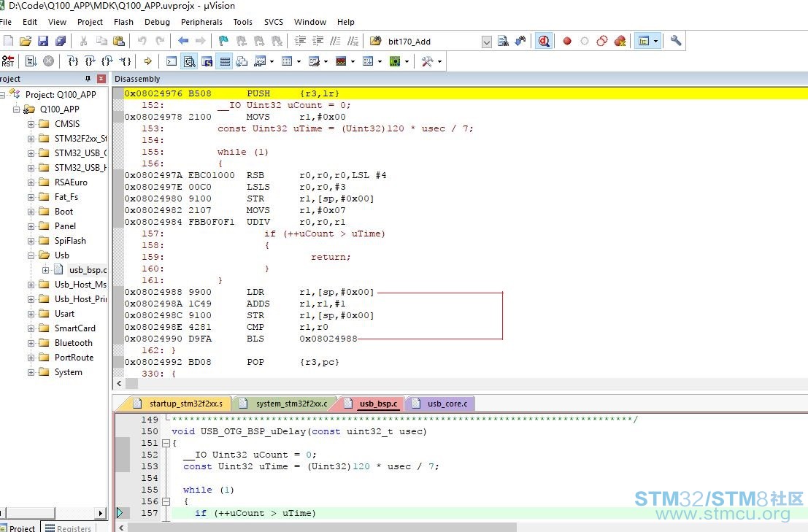This screenshot has width=808, height=532.
Task: Switch to usb_core.c tab
Action: (441, 404)
